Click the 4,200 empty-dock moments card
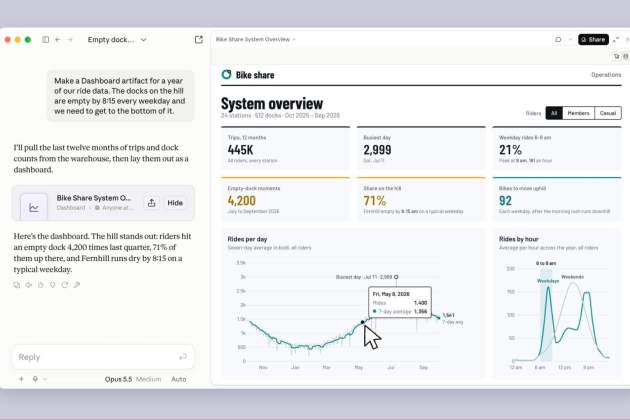The height and width of the screenshot is (420, 630). (x=285, y=199)
